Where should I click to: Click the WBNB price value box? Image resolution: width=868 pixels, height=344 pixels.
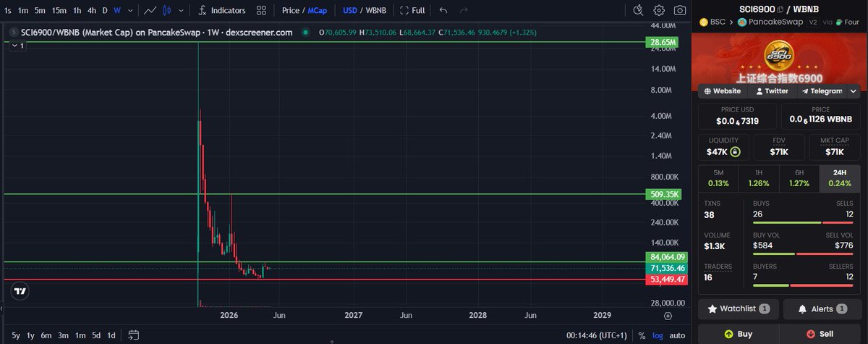[820, 116]
